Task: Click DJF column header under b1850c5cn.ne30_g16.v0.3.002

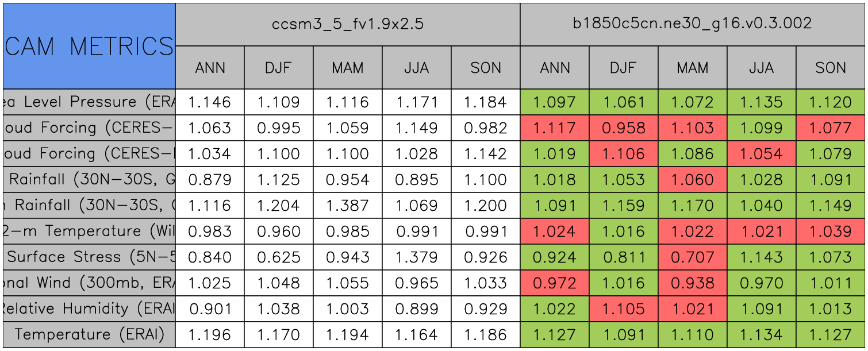Action: click(623, 68)
